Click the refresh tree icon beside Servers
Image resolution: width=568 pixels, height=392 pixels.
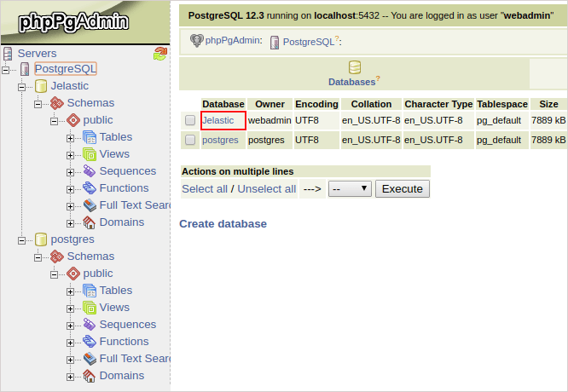point(160,54)
